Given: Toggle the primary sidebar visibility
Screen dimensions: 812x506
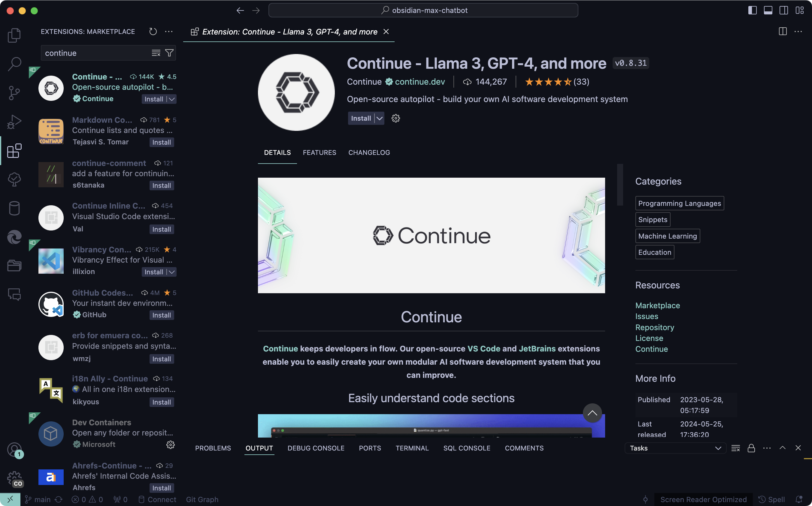Looking at the screenshot, I should (752, 11).
